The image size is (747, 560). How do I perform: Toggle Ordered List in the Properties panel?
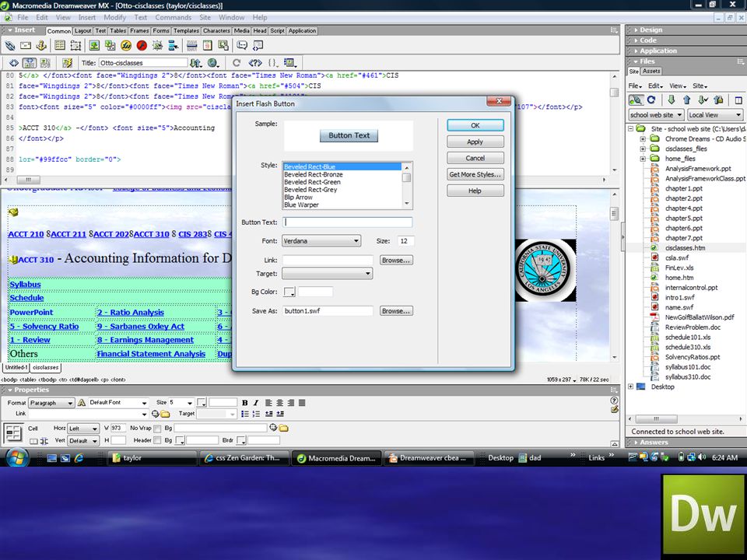click(x=256, y=414)
